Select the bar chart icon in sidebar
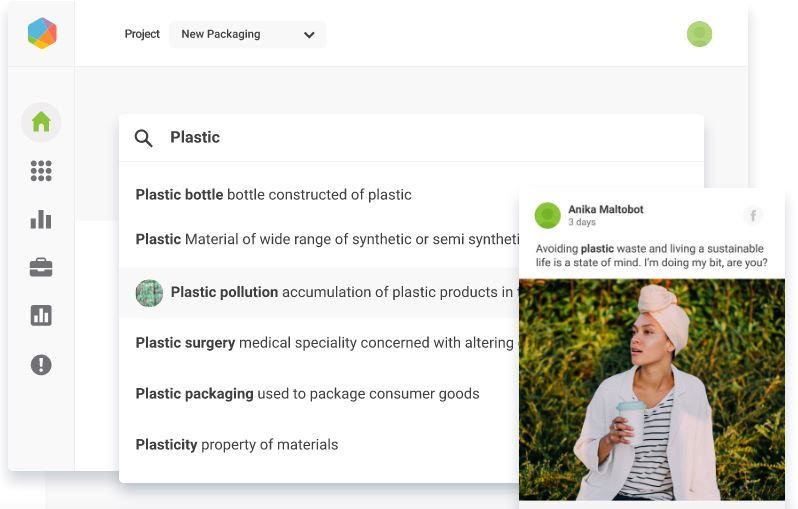The height and width of the screenshot is (509, 798). pos(41,219)
